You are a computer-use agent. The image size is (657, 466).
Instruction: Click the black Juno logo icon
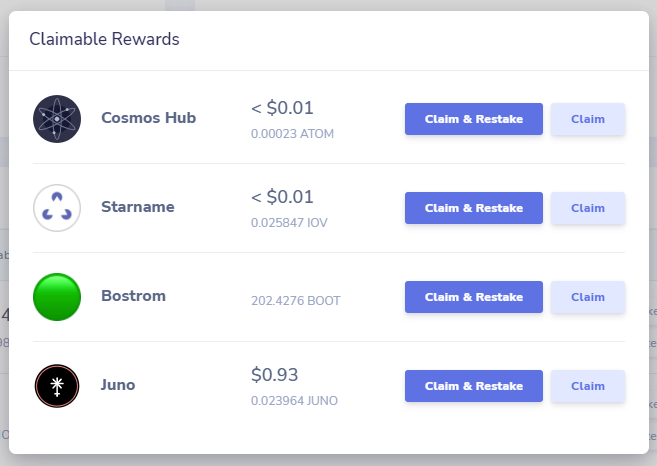pos(57,386)
